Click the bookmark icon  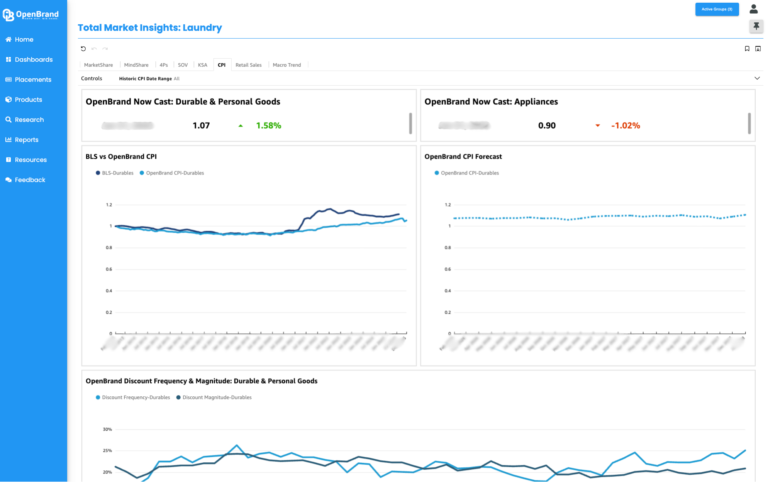click(x=747, y=48)
